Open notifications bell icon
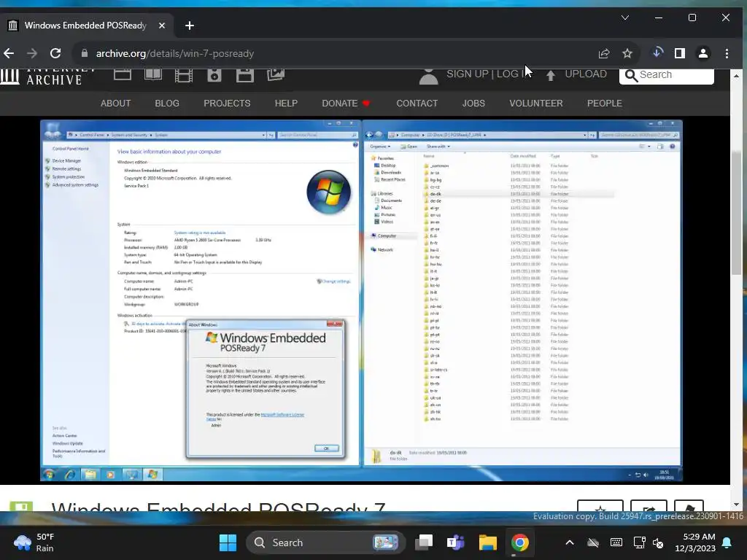 click(727, 542)
